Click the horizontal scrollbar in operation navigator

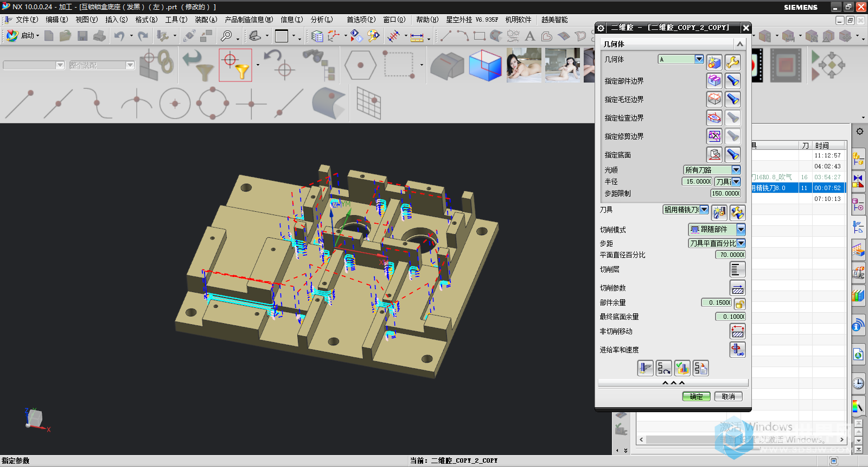tap(743, 440)
